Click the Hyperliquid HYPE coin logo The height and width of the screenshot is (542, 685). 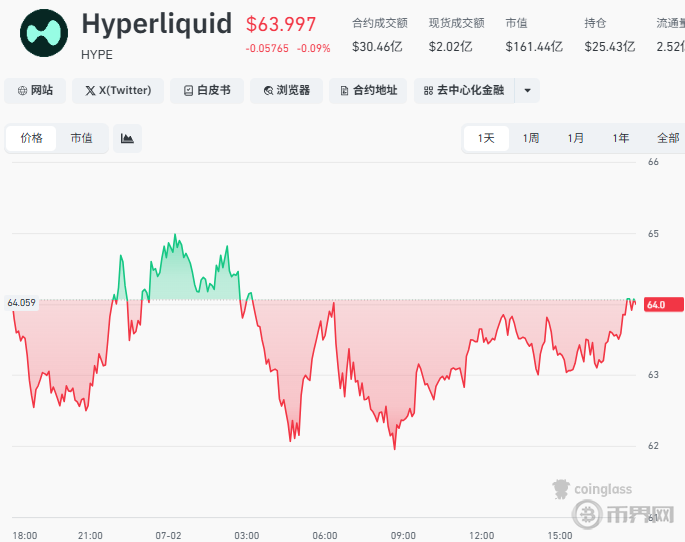click(x=44, y=33)
